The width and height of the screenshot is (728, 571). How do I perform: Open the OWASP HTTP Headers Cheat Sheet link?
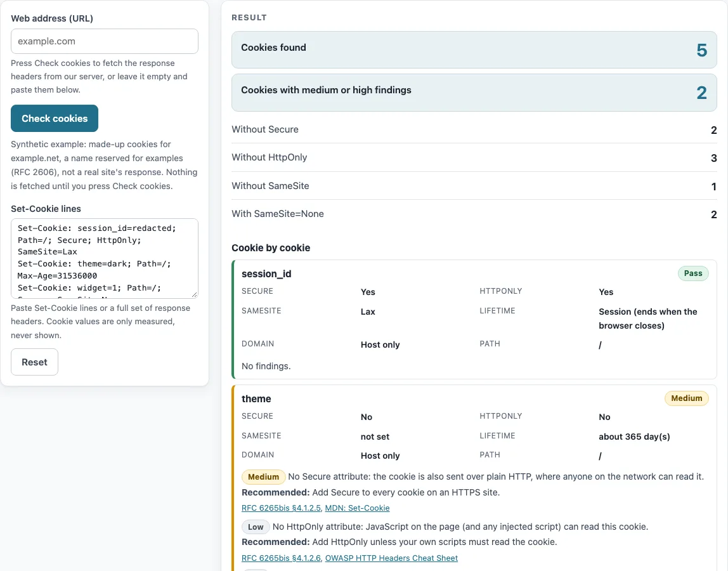[391, 558]
